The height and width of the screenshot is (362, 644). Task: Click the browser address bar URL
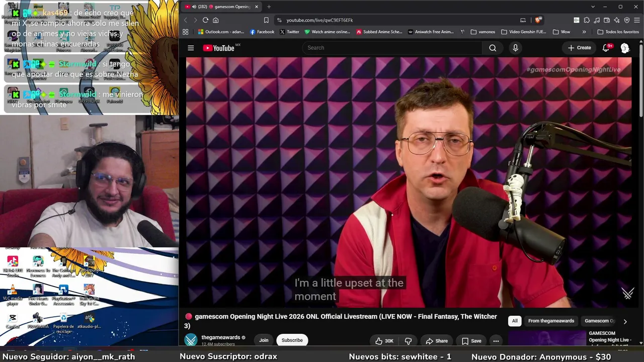pos(319,20)
